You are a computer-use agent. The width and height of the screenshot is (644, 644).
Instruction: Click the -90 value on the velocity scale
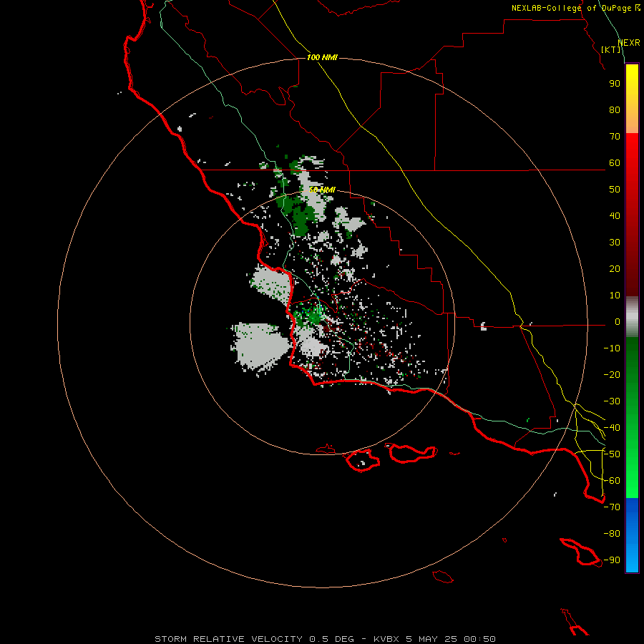(x=612, y=560)
